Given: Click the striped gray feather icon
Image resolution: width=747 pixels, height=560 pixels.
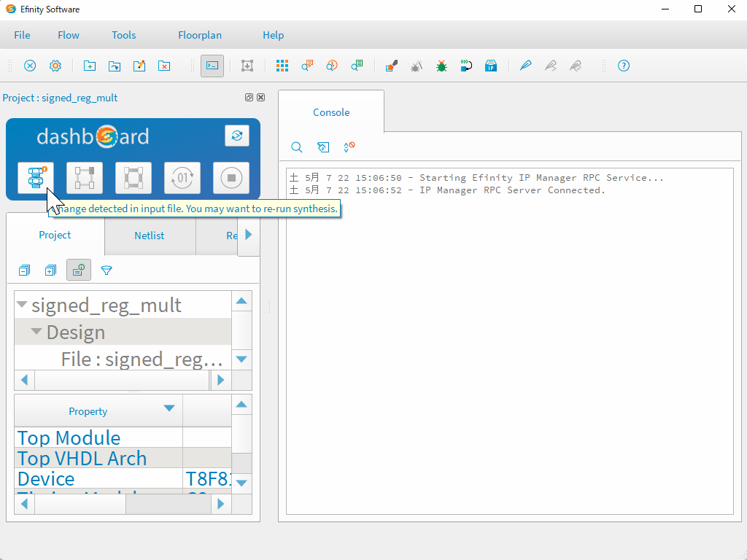Looking at the screenshot, I should [x=576, y=66].
